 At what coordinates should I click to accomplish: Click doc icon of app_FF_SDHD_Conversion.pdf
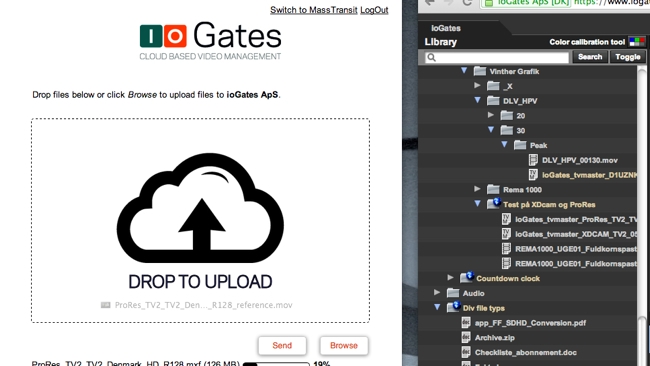[x=466, y=322]
